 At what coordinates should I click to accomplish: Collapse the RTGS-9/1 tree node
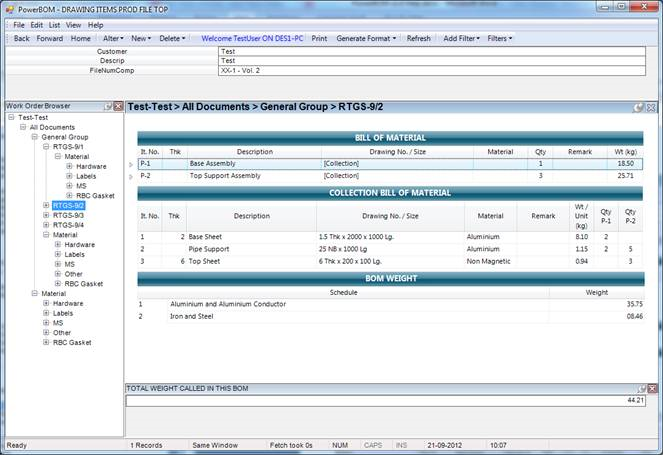point(46,146)
